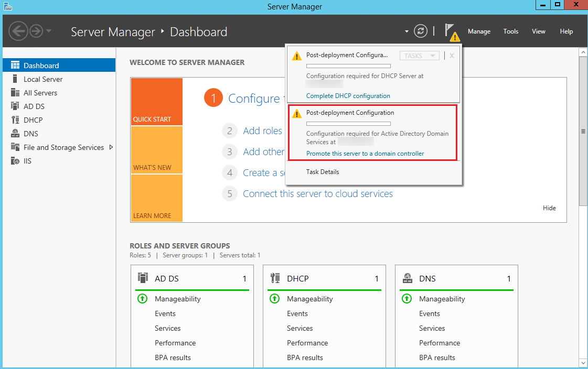Dismiss the DHCP notification with X
Viewport: 588px width, 369px height.
point(452,56)
